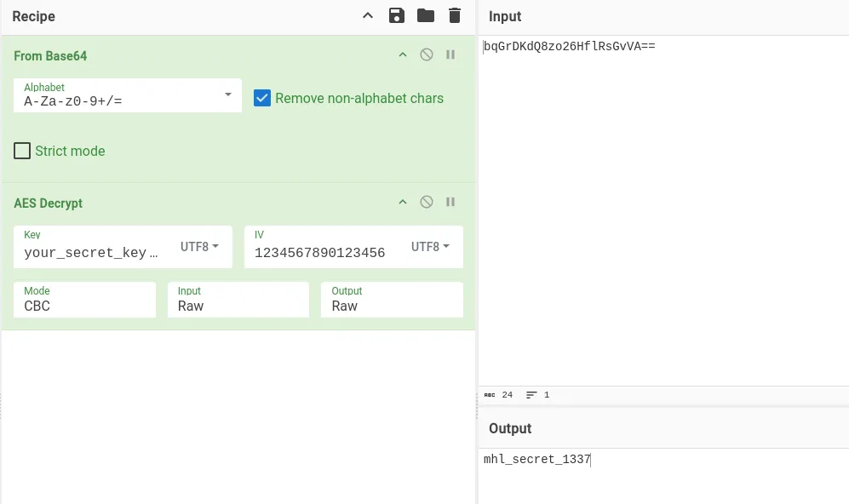This screenshot has width=849, height=504.
Task: Select the Output format Raw field
Action: click(x=392, y=300)
